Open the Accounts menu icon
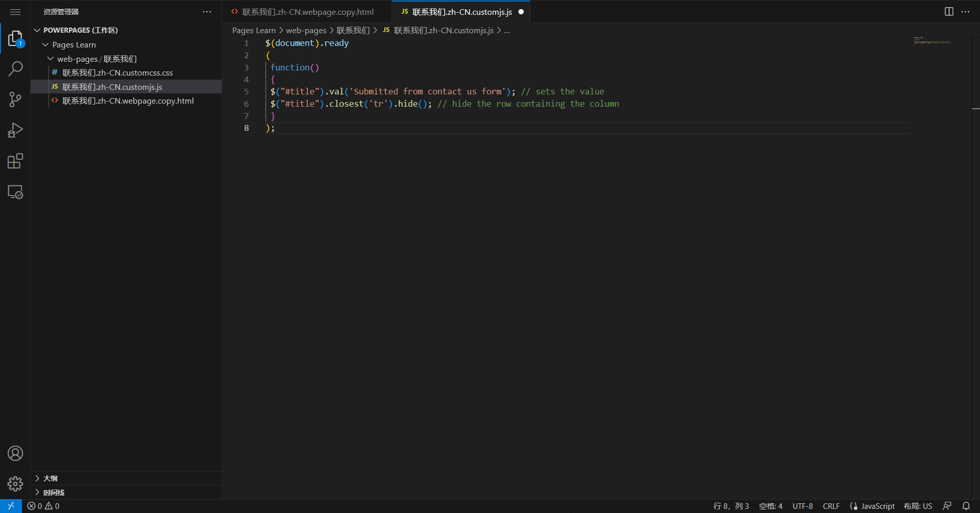The image size is (980, 513). point(15,453)
